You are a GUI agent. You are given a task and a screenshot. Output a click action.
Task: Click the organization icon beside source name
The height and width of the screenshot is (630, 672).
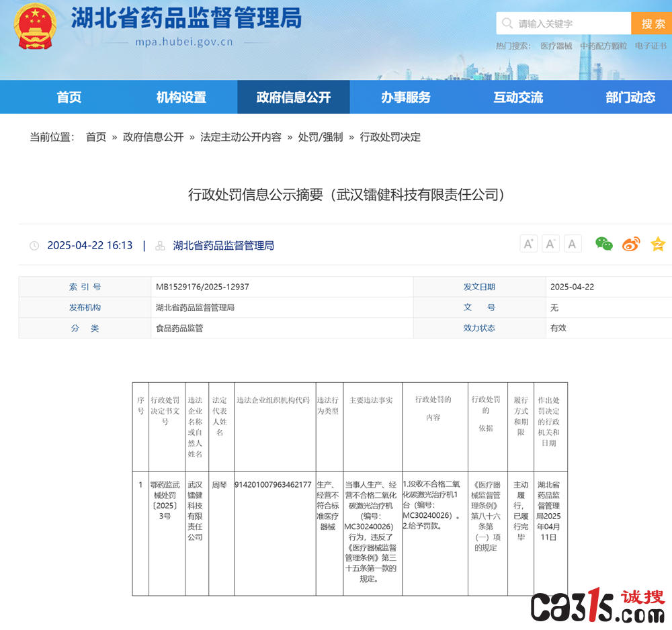pos(160,246)
